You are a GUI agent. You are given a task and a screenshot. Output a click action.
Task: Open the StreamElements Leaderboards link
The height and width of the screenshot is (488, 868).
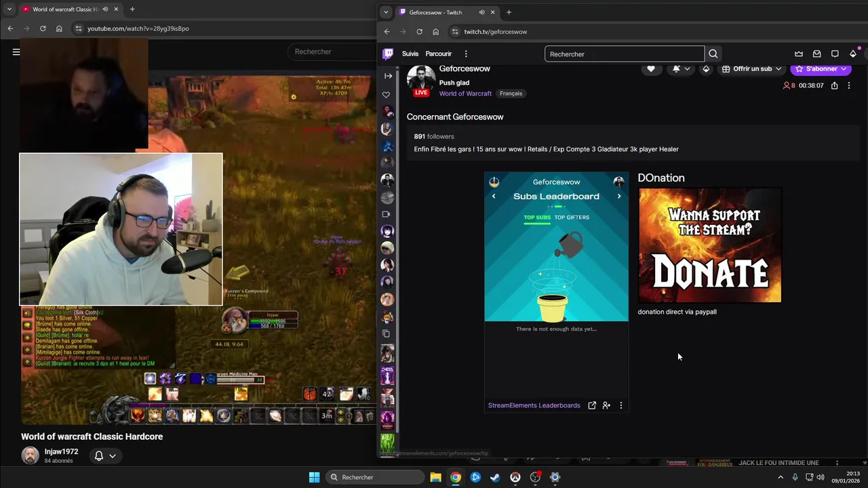[x=534, y=405]
